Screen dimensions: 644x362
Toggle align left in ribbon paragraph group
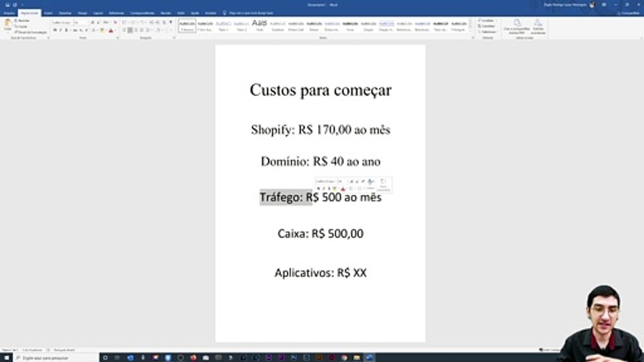click(x=124, y=30)
